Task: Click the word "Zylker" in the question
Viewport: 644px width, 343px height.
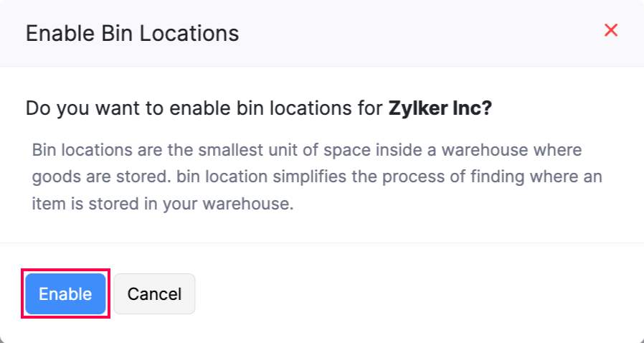Action: tap(419, 109)
